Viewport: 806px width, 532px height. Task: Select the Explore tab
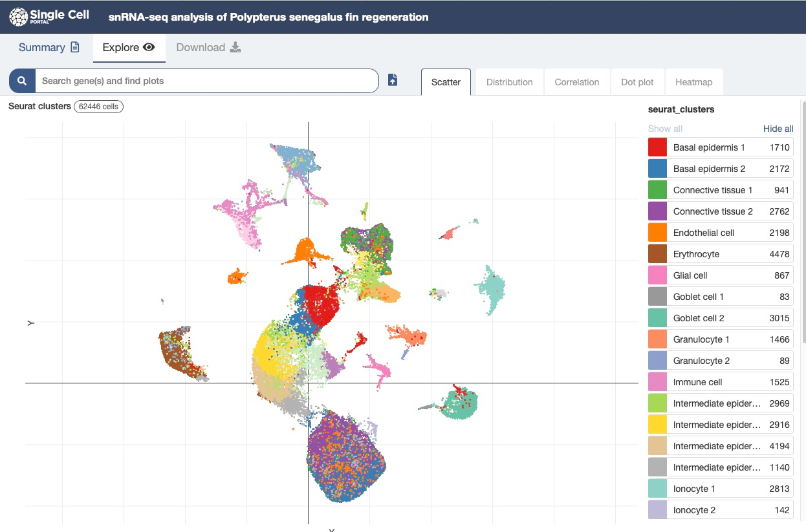pos(129,47)
